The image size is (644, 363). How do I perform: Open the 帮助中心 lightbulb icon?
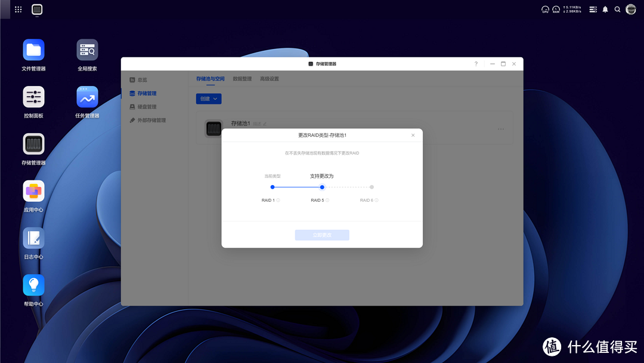(33, 285)
